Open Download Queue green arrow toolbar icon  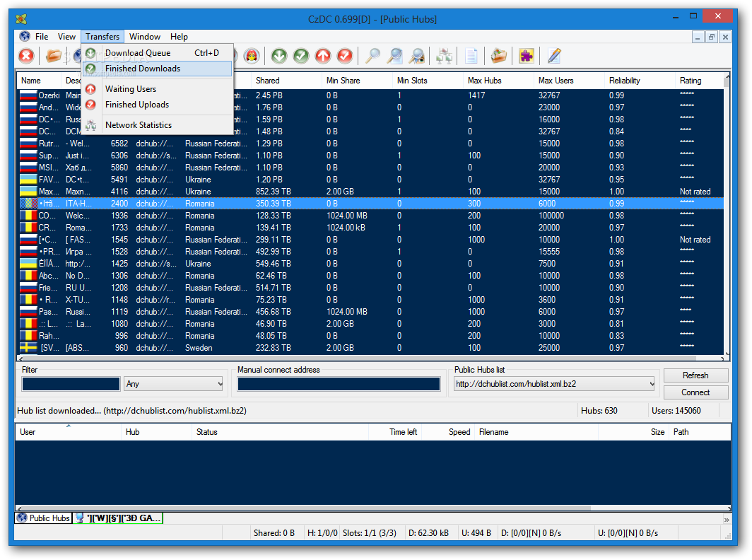279,56
